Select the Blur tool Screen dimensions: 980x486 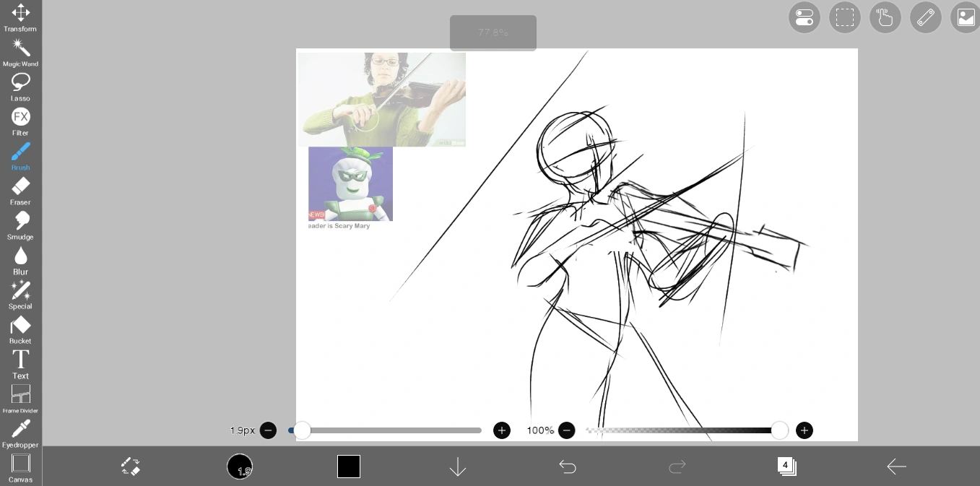pyautogui.click(x=20, y=255)
